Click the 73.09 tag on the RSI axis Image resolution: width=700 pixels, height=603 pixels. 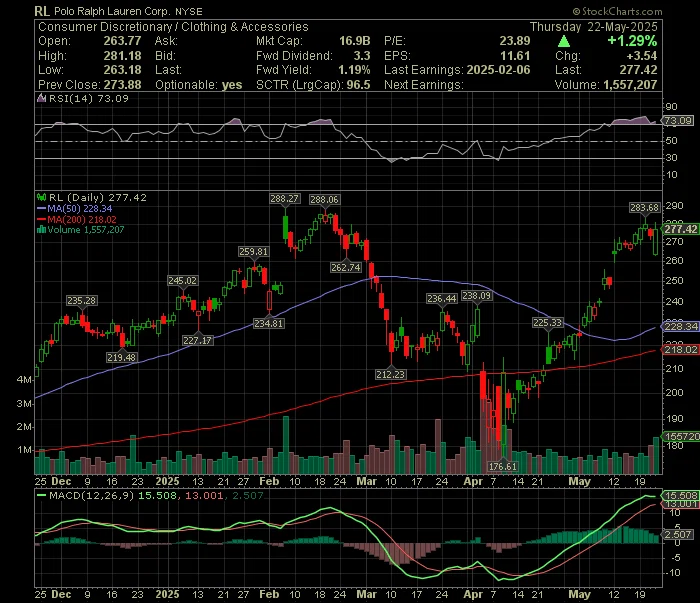678,121
